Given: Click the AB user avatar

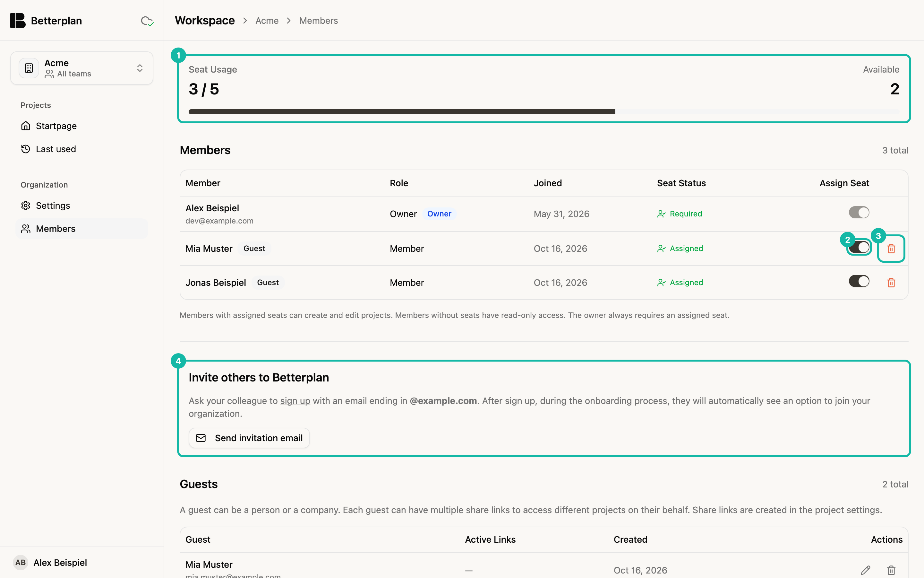Looking at the screenshot, I should (21, 562).
